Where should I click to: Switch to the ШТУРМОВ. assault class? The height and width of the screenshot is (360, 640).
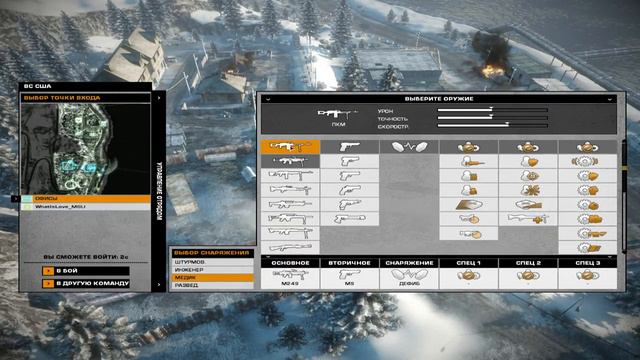[212, 262]
